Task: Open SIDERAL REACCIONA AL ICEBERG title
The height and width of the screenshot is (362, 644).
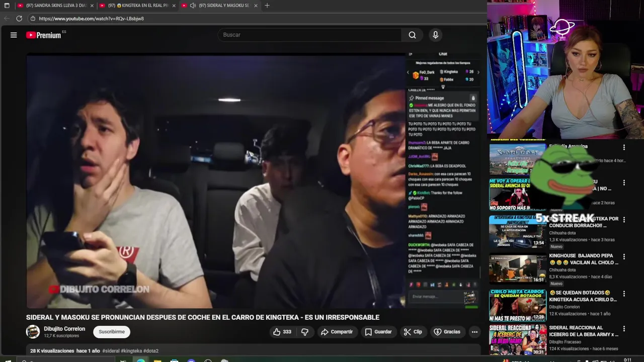Action: click(584, 331)
